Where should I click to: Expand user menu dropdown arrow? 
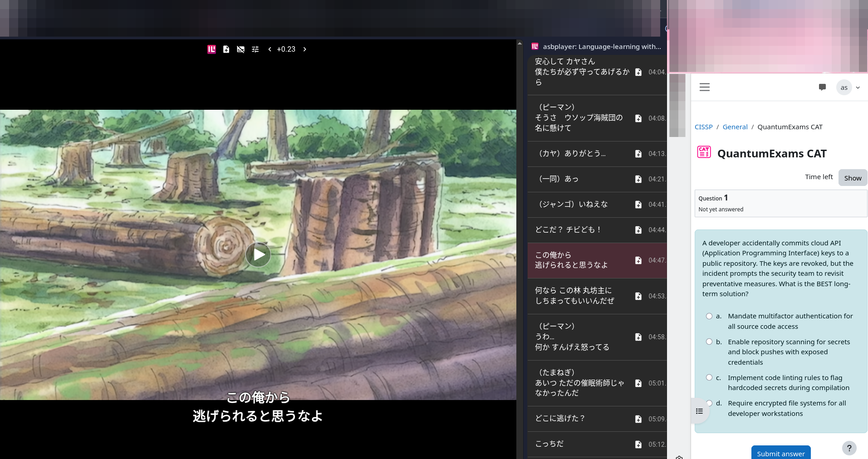point(858,88)
